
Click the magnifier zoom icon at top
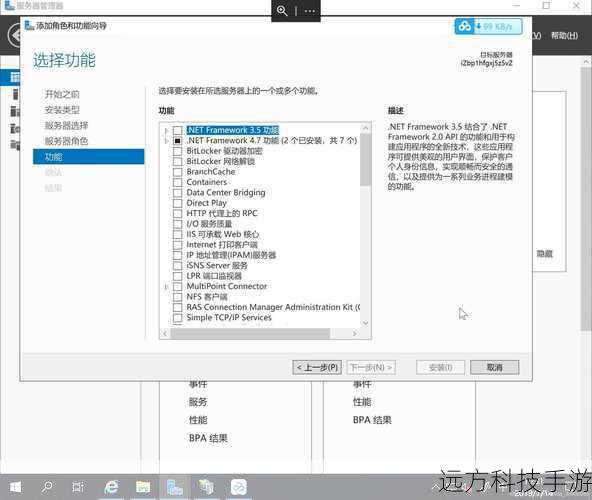(x=282, y=11)
